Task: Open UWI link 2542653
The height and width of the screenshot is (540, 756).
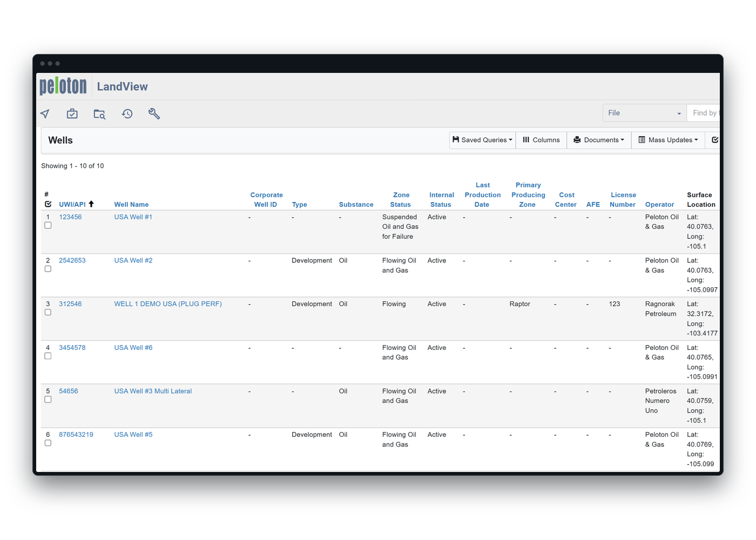Action: [x=72, y=260]
